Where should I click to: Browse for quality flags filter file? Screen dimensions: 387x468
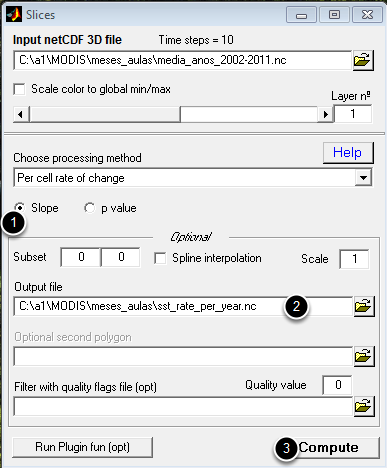[364, 406]
